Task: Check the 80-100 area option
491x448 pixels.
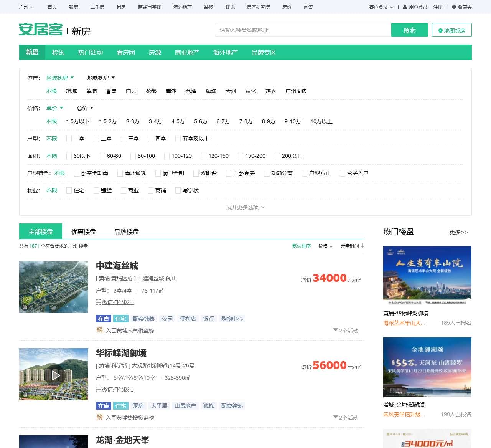Action: [133, 156]
